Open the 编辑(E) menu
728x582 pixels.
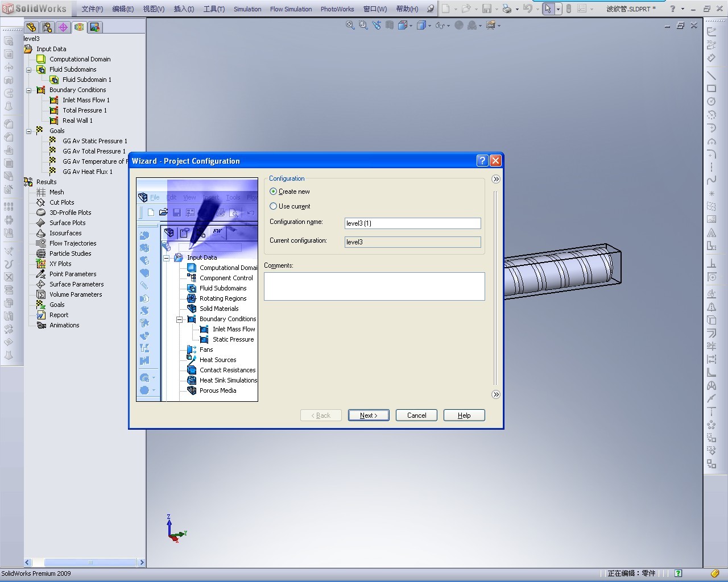123,9
